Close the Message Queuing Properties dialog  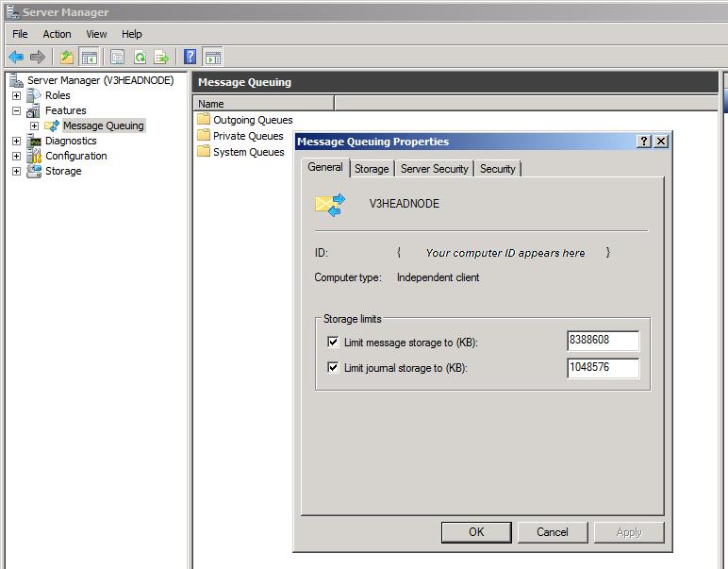661,142
